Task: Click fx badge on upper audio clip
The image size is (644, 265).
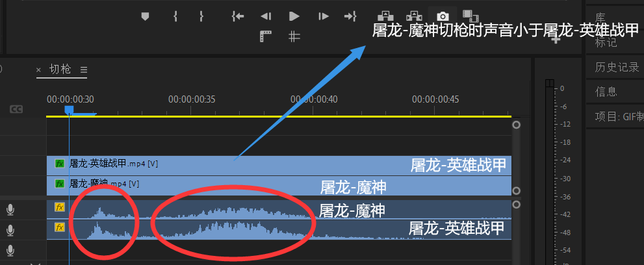Action: pos(60,207)
